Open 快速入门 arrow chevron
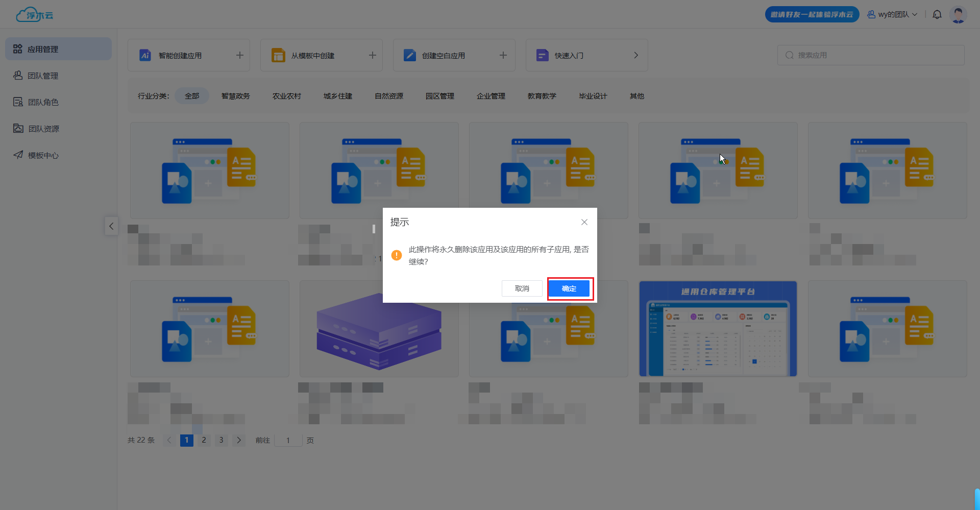 pos(635,55)
